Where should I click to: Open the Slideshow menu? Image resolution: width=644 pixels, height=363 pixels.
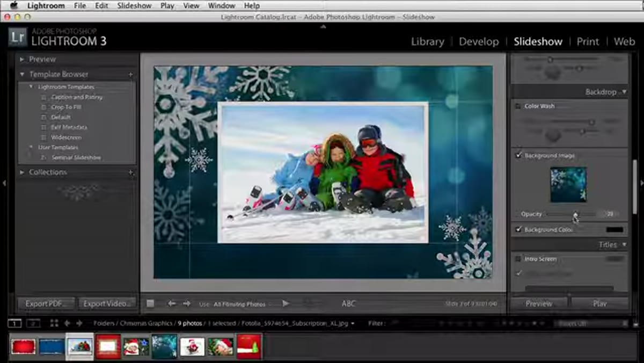(134, 6)
